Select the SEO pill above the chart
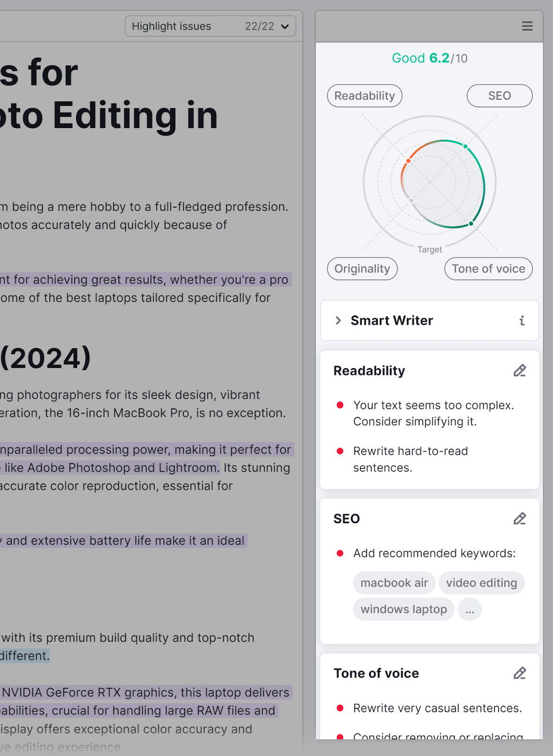 (499, 96)
